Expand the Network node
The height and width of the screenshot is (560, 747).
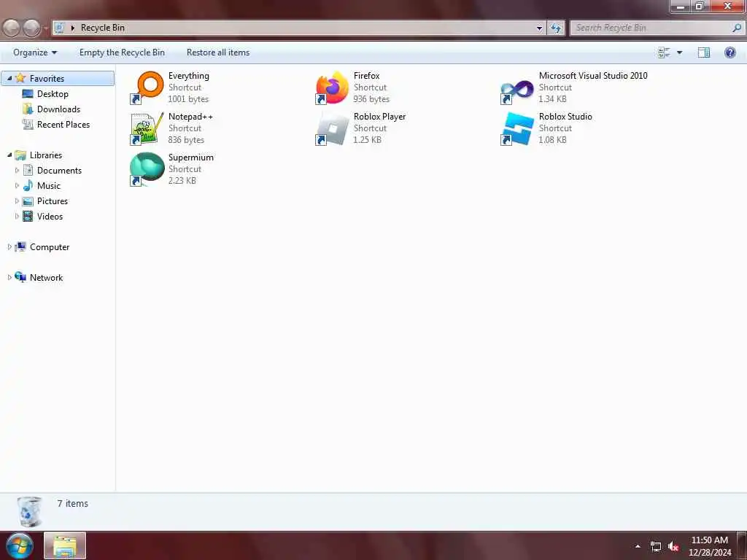pos(9,277)
